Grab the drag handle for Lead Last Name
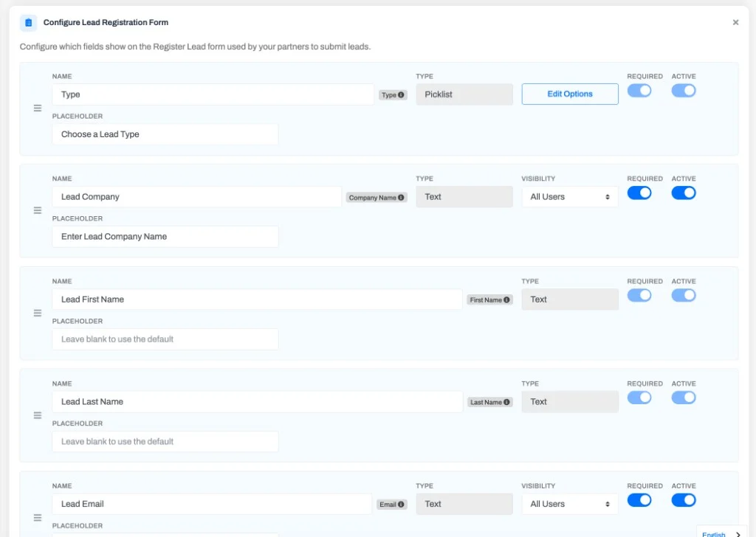The width and height of the screenshot is (756, 537). (38, 415)
